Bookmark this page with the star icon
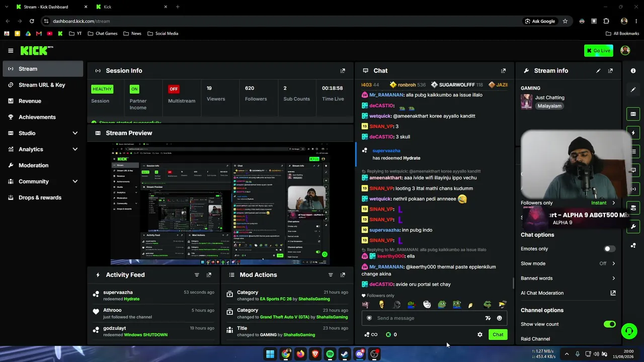 click(565, 21)
